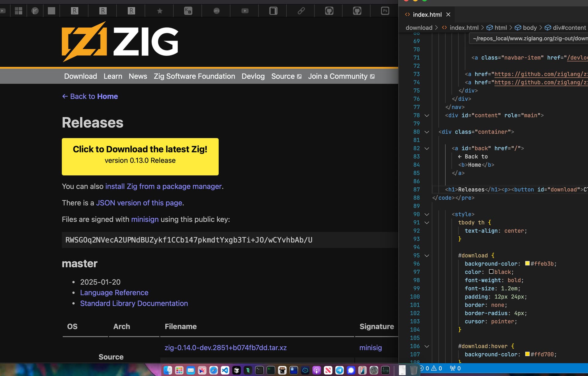Open System Settings from the Dock
Image resolution: width=588 pixels, height=376 pixels.
pyautogui.click(x=374, y=370)
